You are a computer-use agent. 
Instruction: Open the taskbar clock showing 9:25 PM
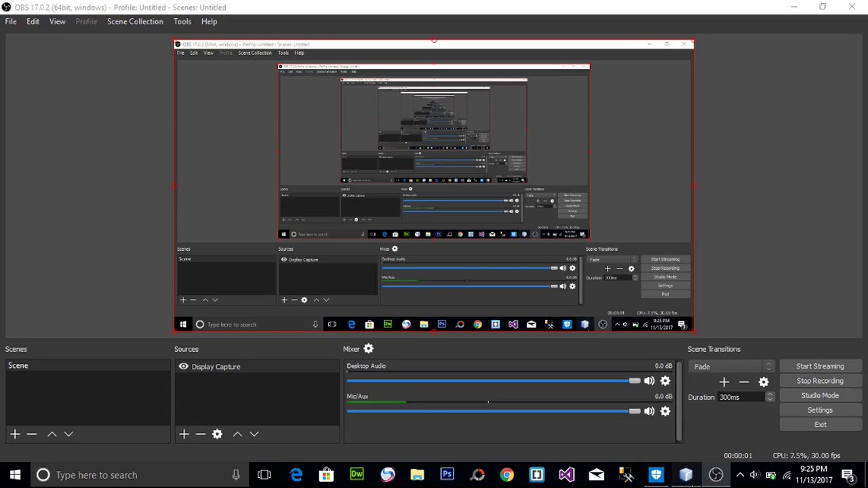814,474
